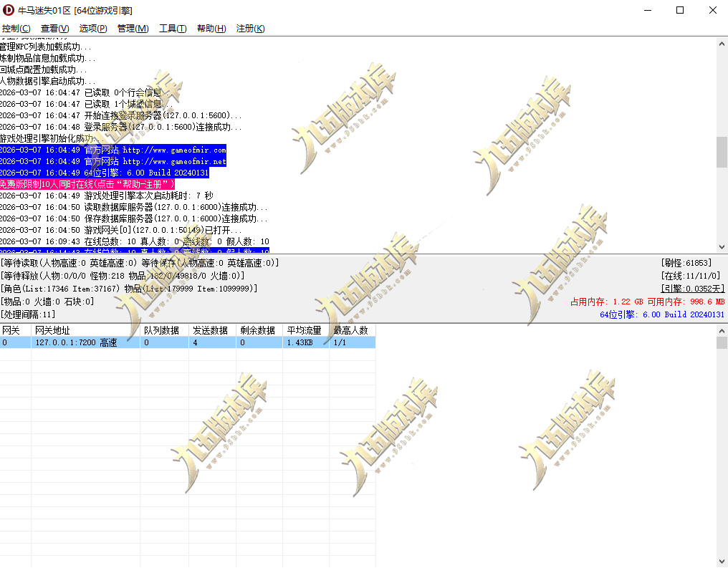Minimize the 牛马迷失01区 window
728x568 pixels.
[648, 10]
